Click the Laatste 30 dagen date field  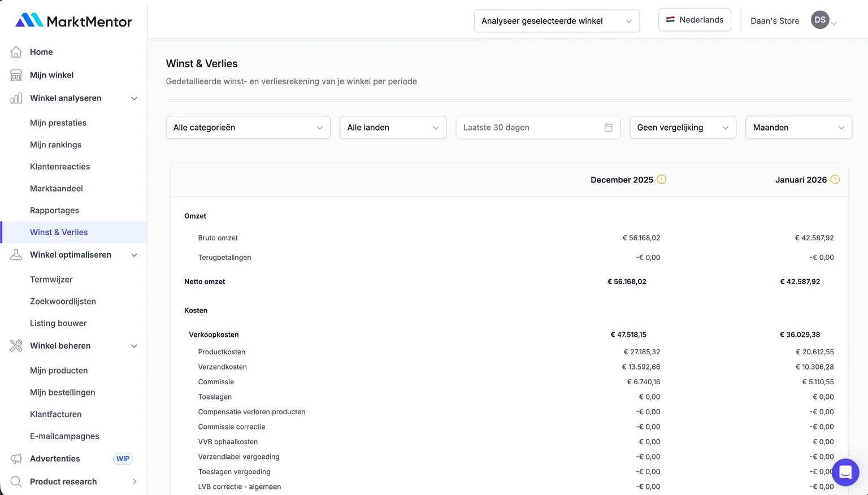(x=538, y=128)
